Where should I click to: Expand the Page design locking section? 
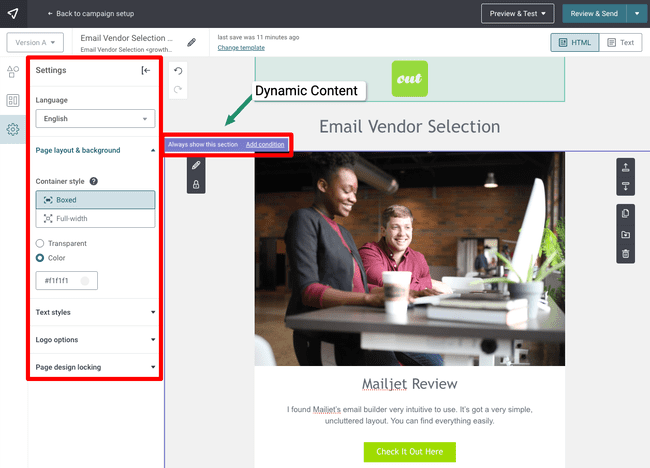[x=95, y=367]
